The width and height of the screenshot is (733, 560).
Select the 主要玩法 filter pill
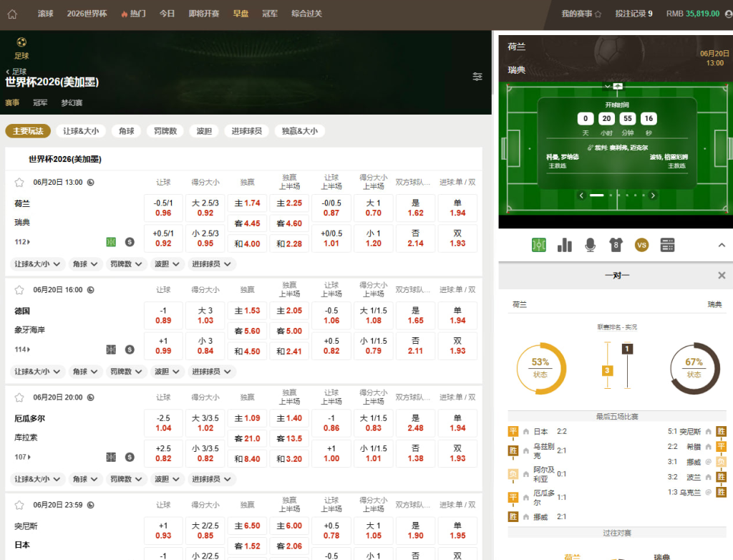click(28, 131)
